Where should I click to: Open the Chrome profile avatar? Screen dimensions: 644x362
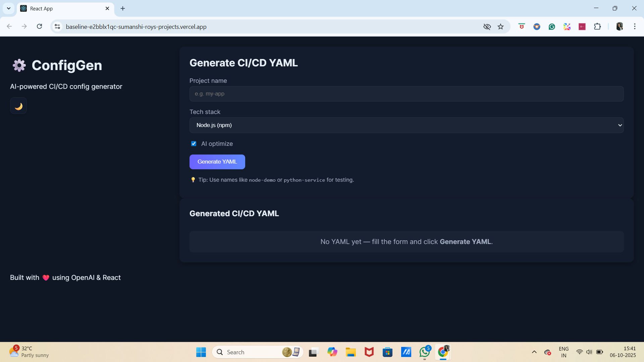(x=620, y=27)
